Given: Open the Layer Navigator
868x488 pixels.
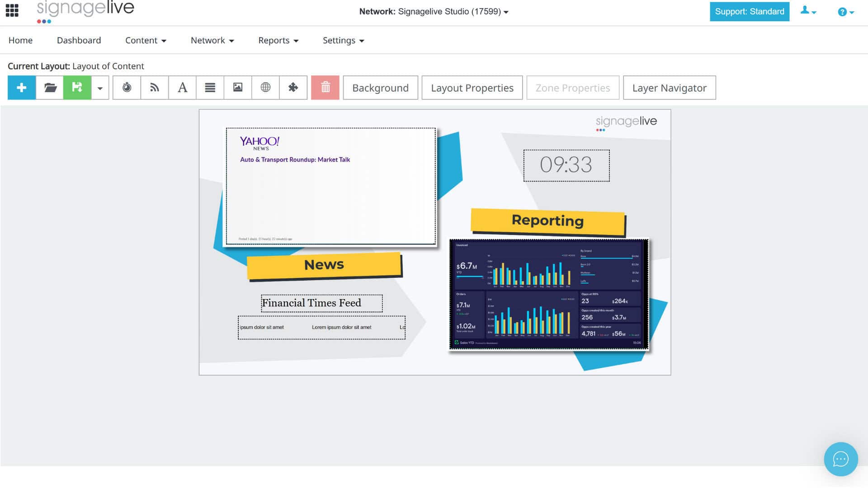Looking at the screenshot, I should click(669, 88).
